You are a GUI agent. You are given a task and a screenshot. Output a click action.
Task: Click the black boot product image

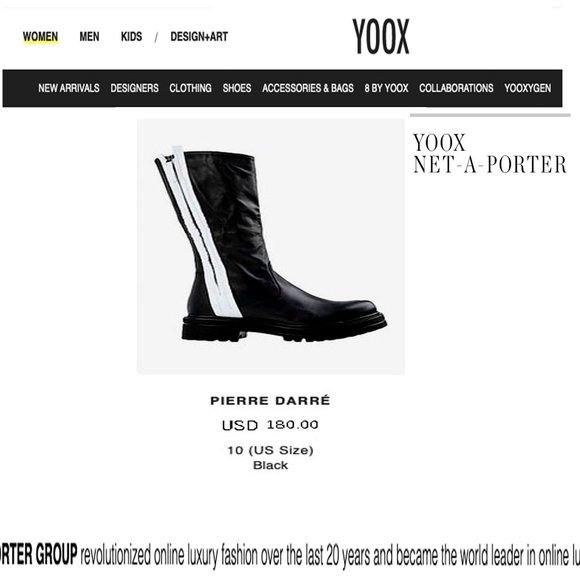(271, 246)
